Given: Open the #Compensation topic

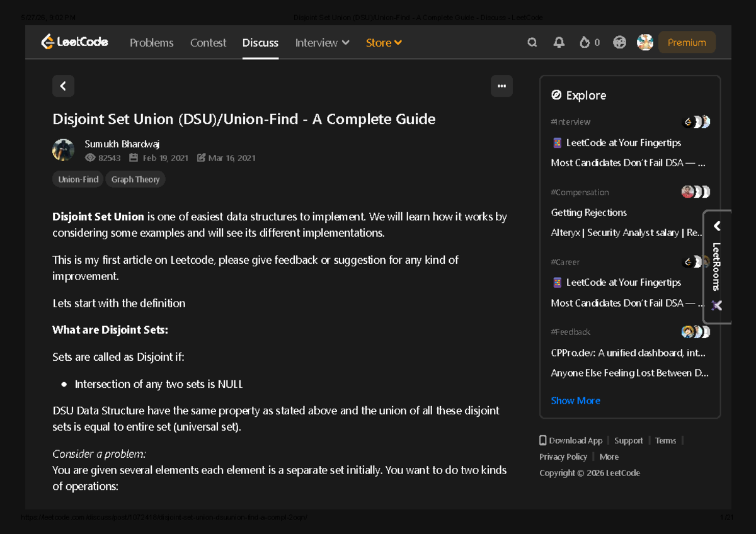Looking at the screenshot, I should pos(580,192).
